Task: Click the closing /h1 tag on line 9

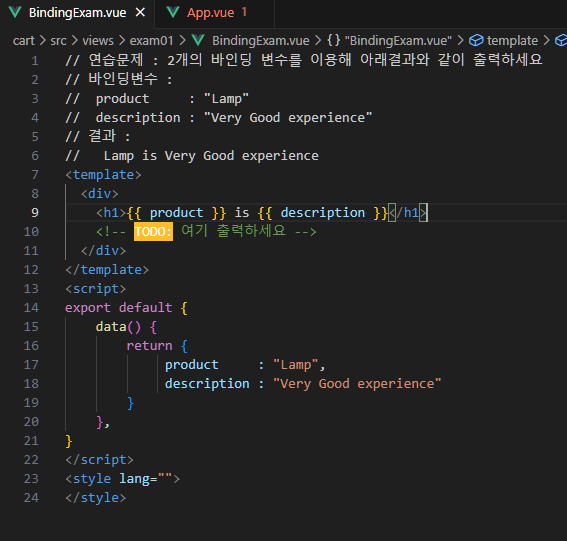Action: [408, 213]
